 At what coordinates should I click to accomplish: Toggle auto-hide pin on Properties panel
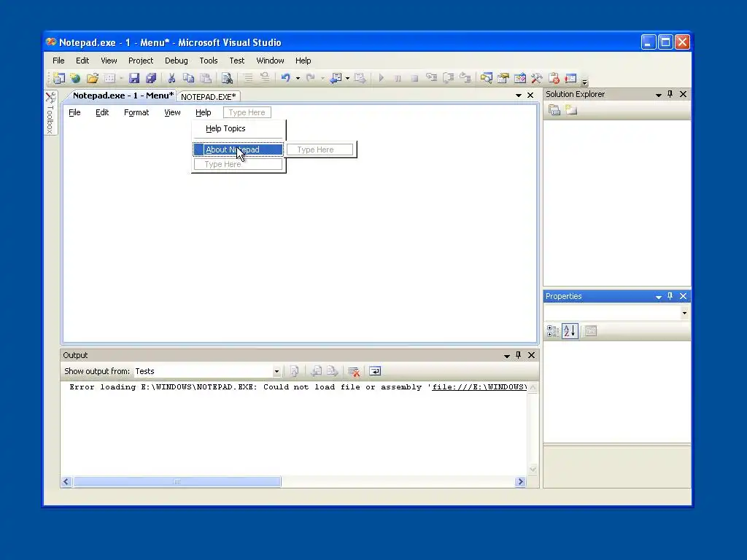(x=670, y=296)
